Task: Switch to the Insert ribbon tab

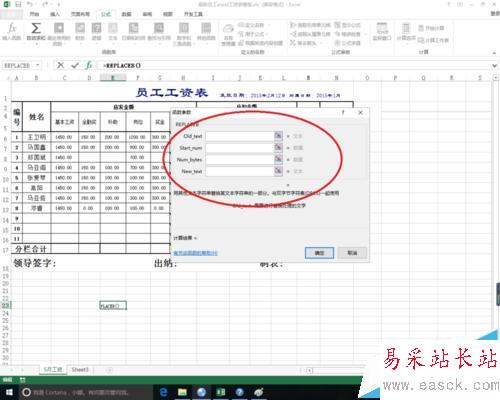Action: (x=55, y=14)
